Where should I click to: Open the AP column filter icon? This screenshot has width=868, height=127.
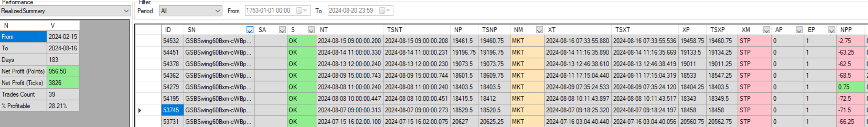point(799,30)
